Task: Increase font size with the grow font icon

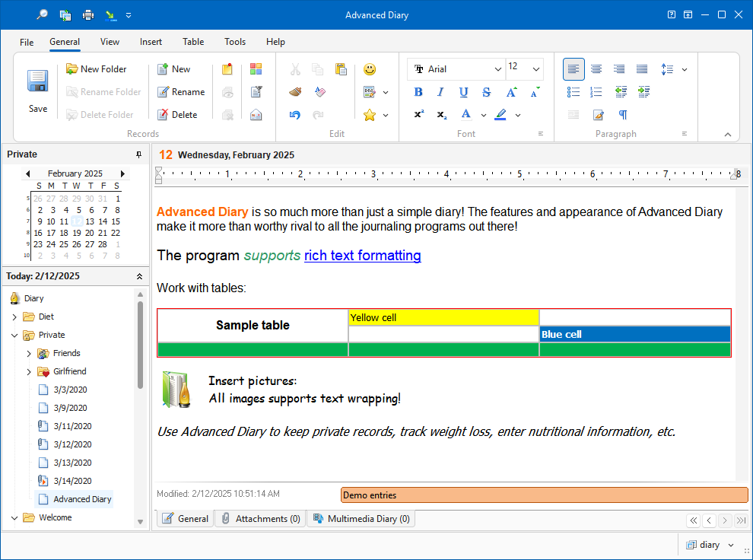Action: (511, 92)
